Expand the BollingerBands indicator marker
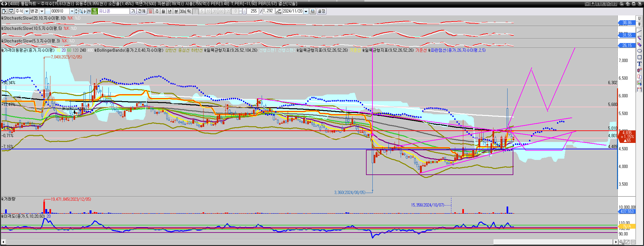Screen dimensions: 644x246 pos(95,50)
